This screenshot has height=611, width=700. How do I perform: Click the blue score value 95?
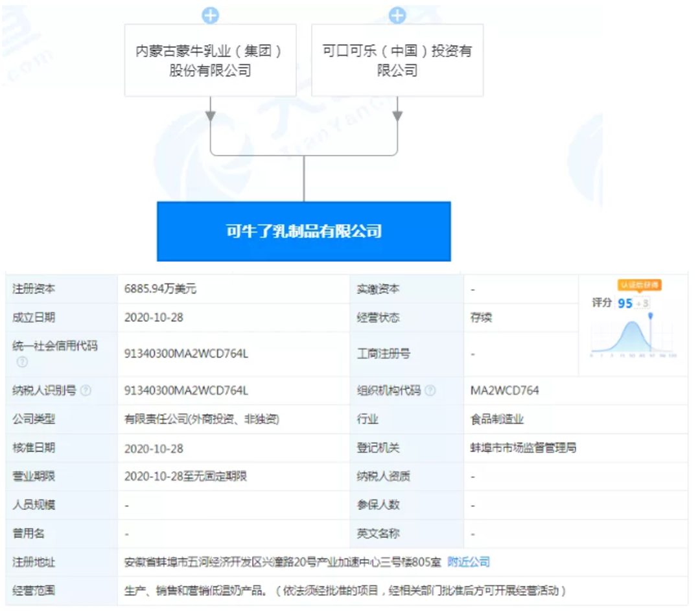(x=625, y=303)
